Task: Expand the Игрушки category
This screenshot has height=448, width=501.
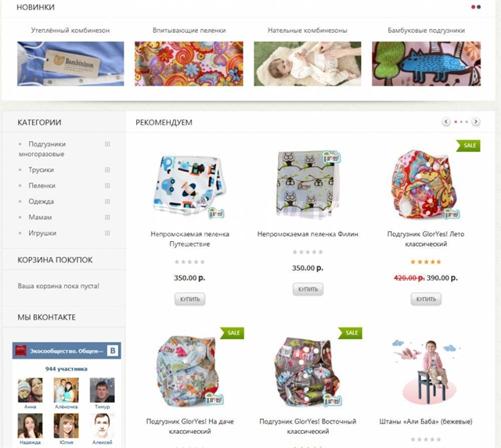Action: tap(107, 233)
